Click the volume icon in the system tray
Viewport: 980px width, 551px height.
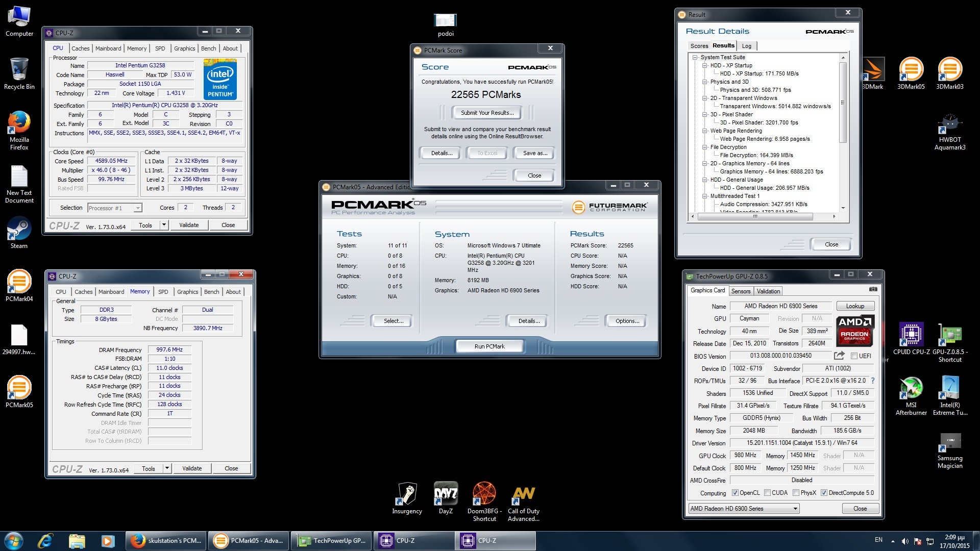click(x=904, y=541)
